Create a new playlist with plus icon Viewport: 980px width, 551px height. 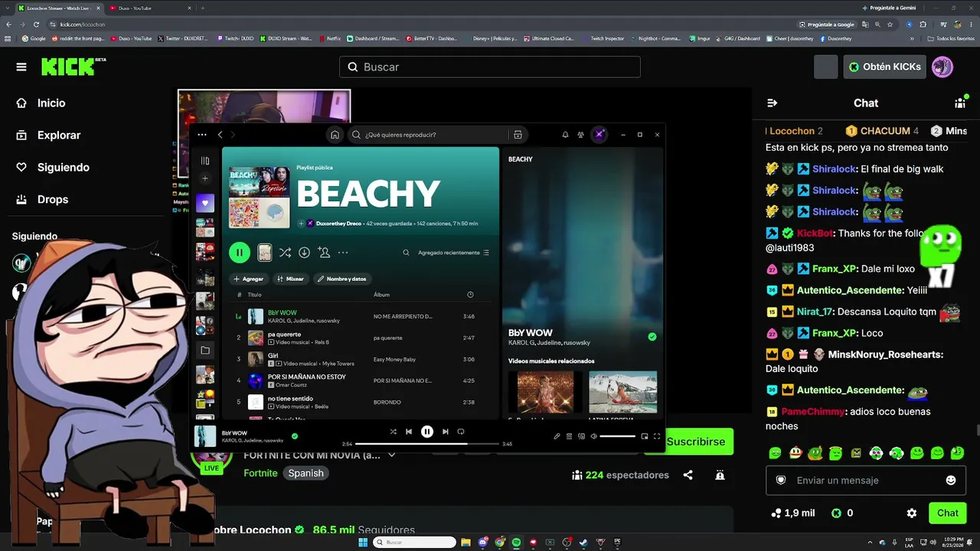pos(204,178)
